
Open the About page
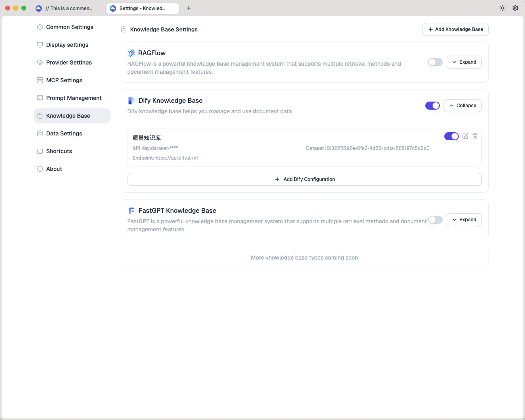(x=72, y=169)
